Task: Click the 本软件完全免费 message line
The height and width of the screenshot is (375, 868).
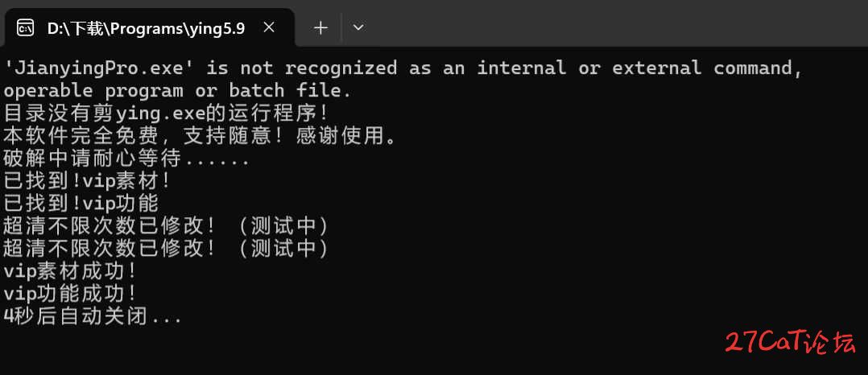Action: [x=200, y=137]
